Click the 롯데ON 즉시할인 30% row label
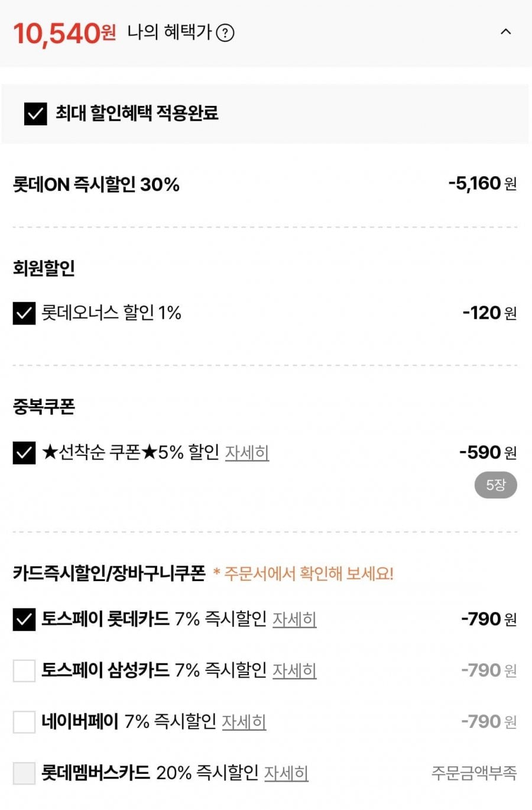532x810 pixels. click(x=96, y=184)
